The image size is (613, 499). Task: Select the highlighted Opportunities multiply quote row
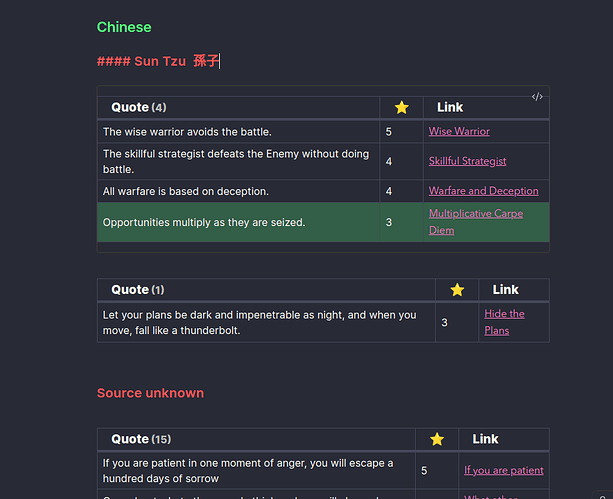(323, 222)
